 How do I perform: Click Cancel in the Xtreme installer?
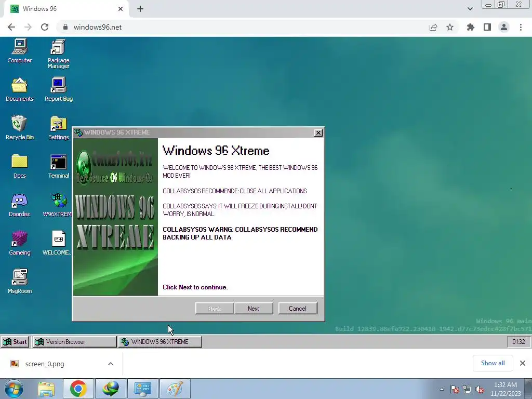(x=298, y=309)
